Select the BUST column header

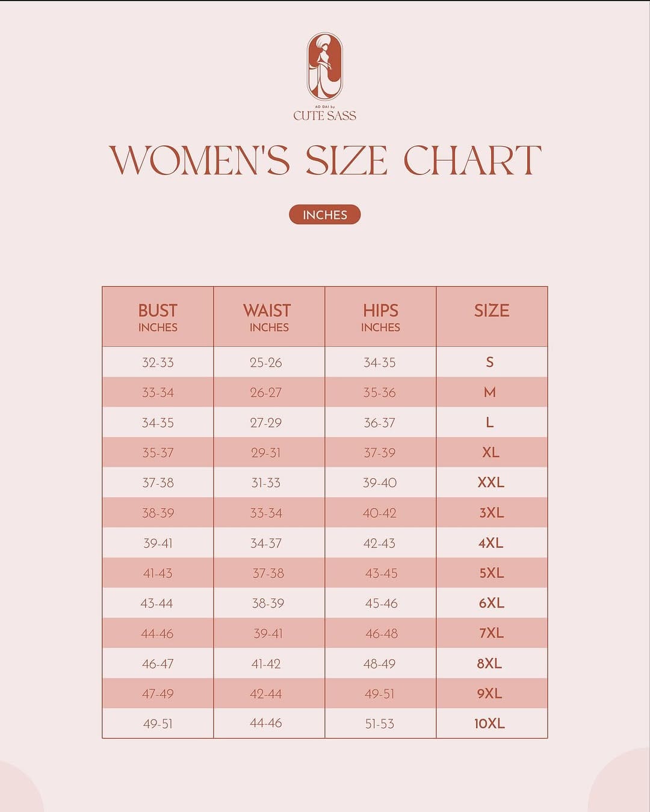158,317
